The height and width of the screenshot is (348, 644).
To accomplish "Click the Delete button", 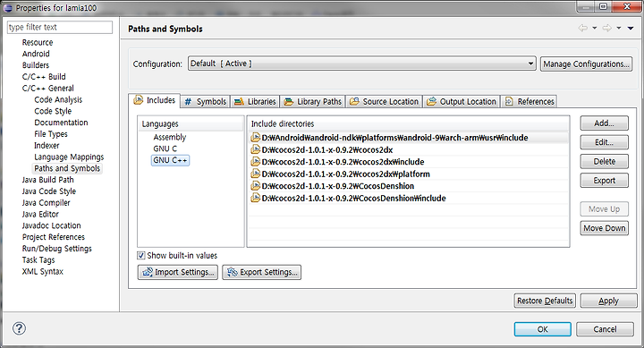I will (604, 161).
